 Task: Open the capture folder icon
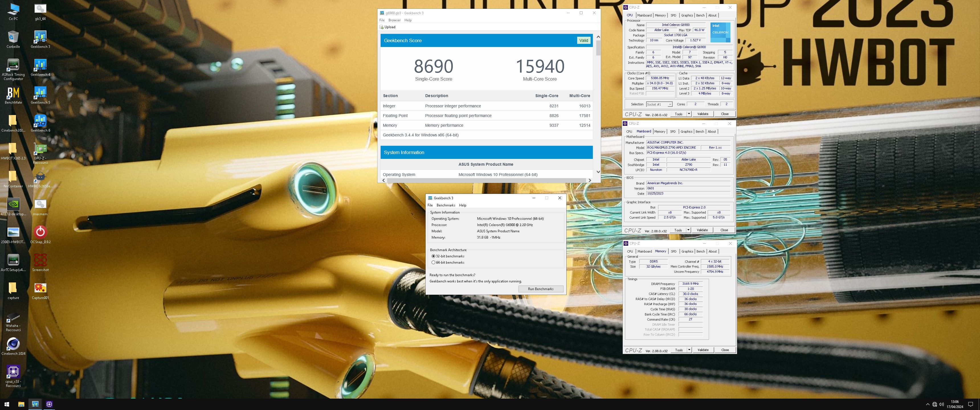tap(13, 291)
